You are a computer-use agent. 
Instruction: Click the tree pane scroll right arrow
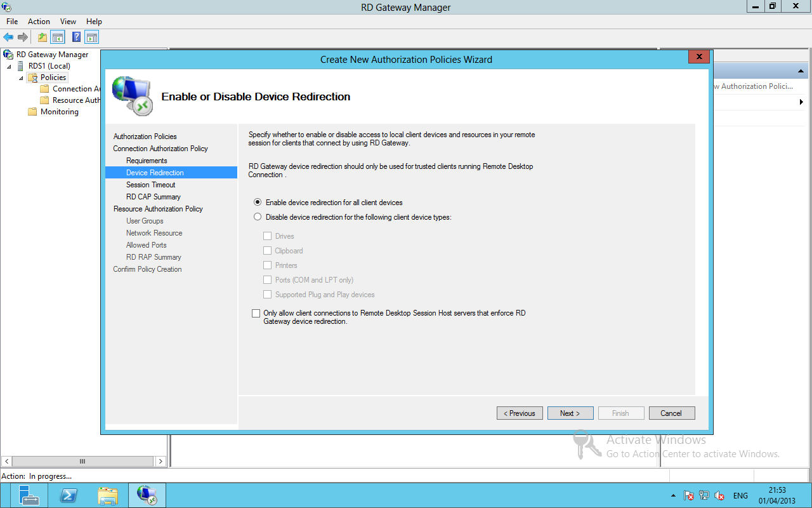click(160, 461)
